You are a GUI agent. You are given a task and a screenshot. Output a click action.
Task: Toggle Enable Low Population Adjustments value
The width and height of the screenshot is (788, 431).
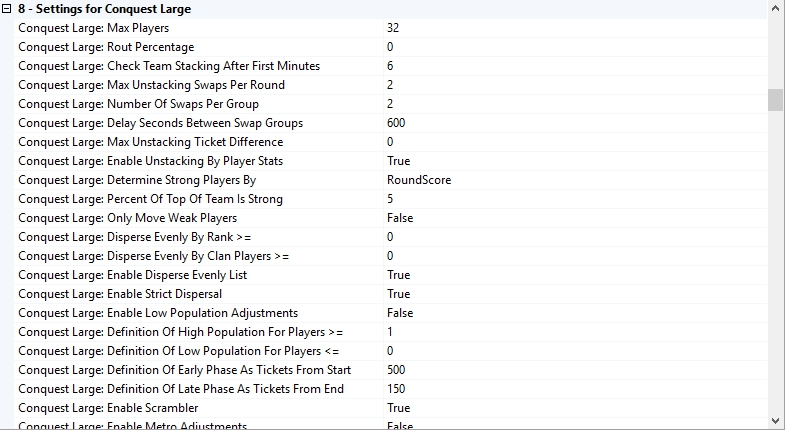400,313
